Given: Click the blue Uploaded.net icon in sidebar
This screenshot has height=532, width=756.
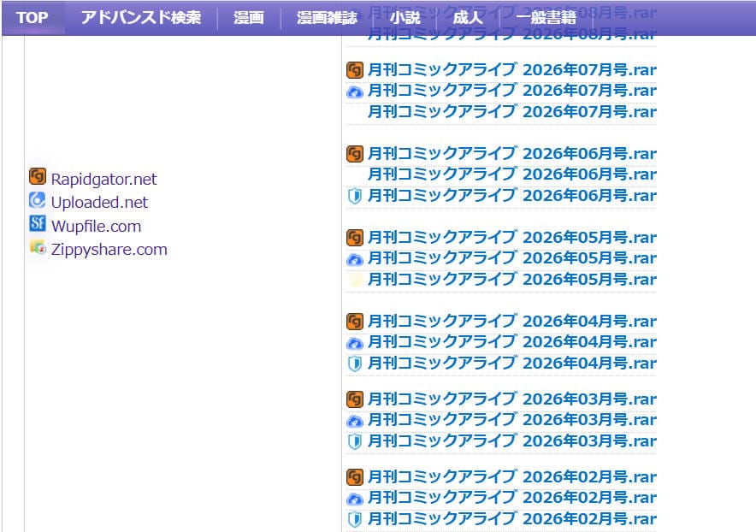Looking at the screenshot, I should (x=37, y=199).
